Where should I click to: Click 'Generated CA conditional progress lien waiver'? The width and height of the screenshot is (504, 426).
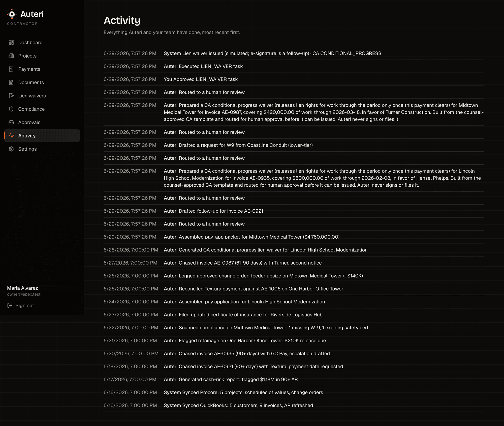294,250
